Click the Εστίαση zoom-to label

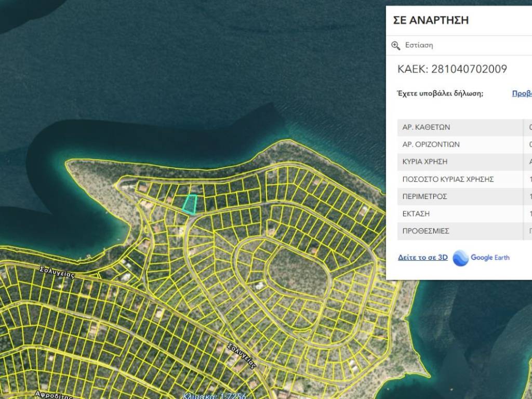click(x=419, y=46)
